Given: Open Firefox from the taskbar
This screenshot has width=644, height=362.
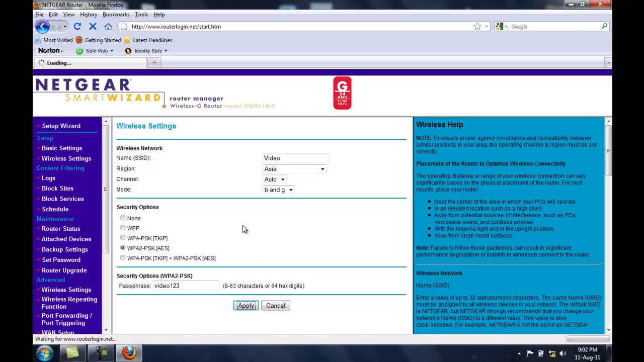Looking at the screenshot, I should tap(129, 353).
